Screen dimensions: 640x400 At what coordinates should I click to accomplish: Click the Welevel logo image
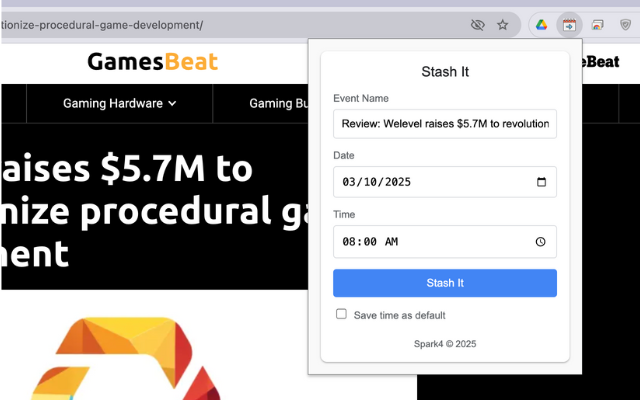127,358
